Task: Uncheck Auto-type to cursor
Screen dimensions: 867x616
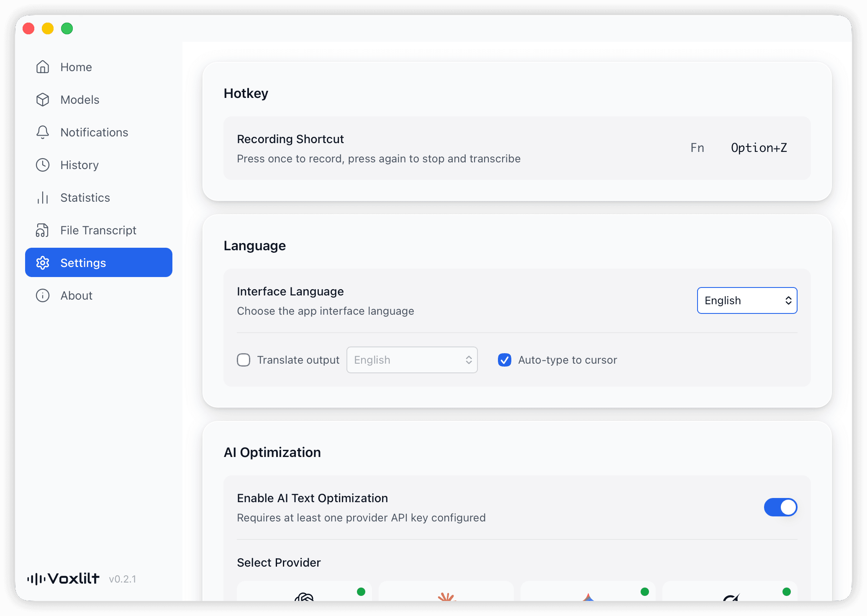Action: (505, 360)
